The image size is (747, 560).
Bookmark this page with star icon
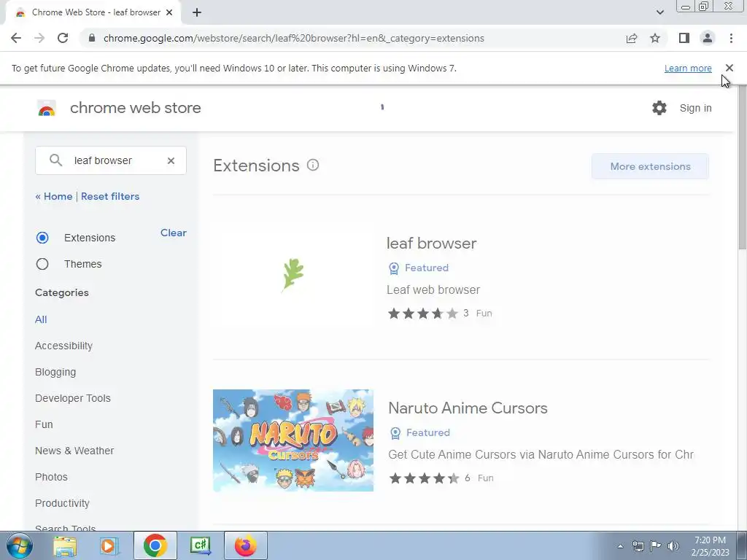click(x=655, y=38)
